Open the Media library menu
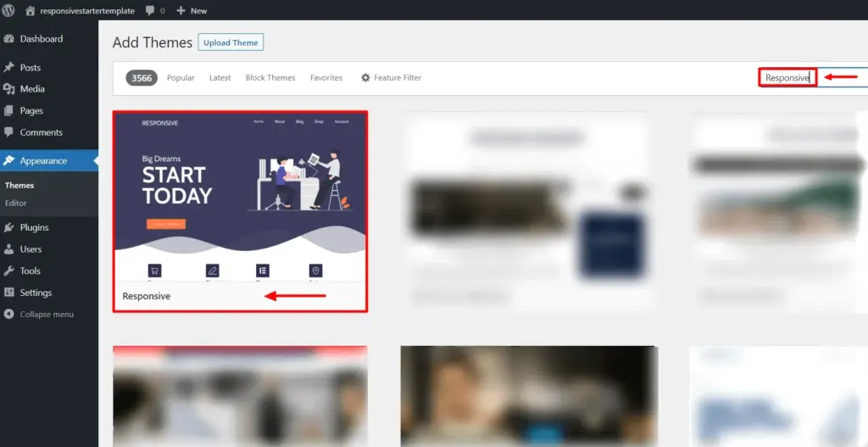 pyautogui.click(x=32, y=89)
